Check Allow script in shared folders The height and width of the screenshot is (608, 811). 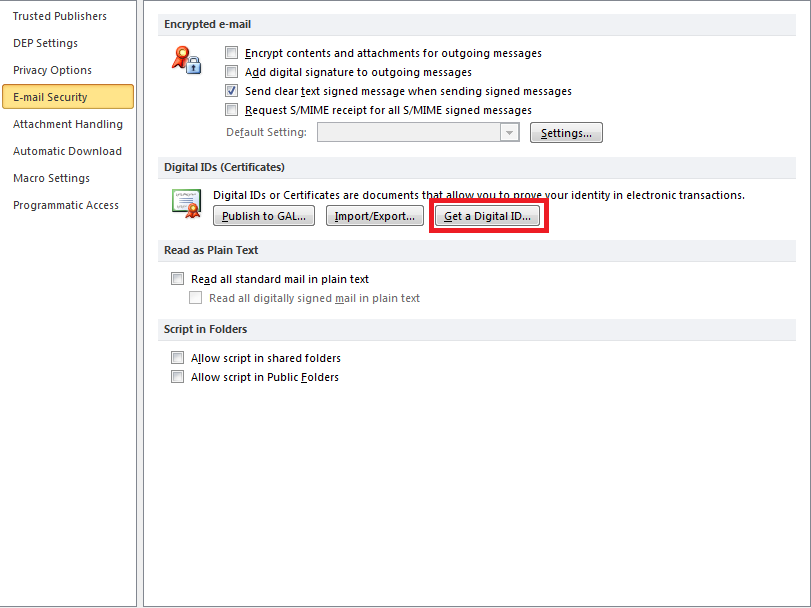[x=178, y=358]
